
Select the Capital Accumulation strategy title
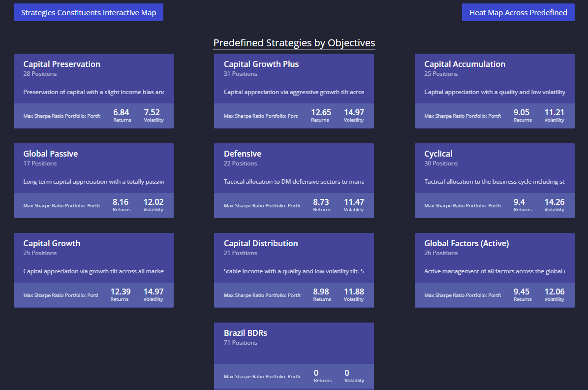click(464, 64)
